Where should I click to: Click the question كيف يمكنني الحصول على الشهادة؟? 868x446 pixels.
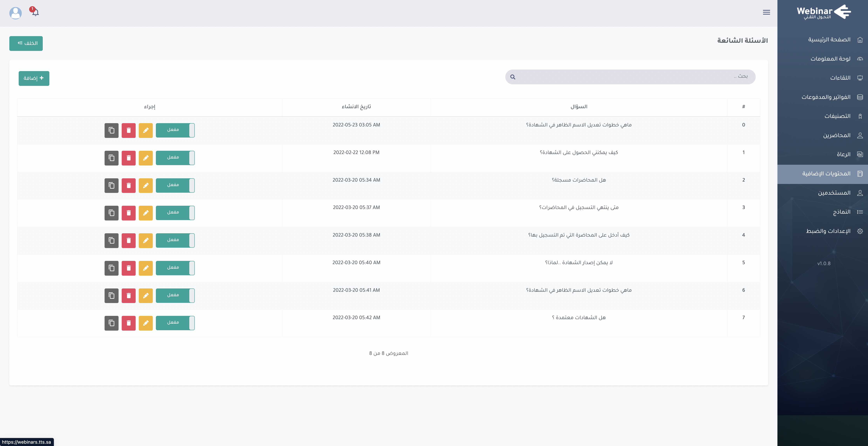579,153
